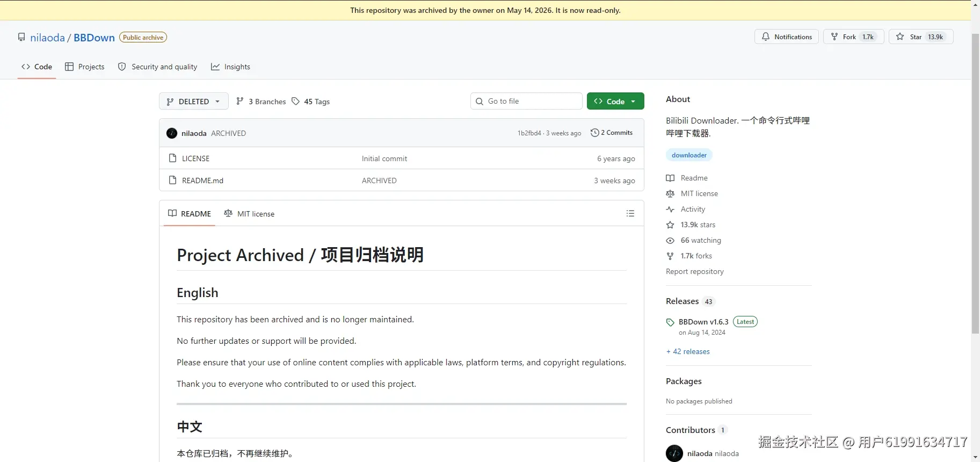The height and width of the screenshot is (462, 980).
Task: Click the scale icon beside MIT license in About
Action: pos(670,193)
